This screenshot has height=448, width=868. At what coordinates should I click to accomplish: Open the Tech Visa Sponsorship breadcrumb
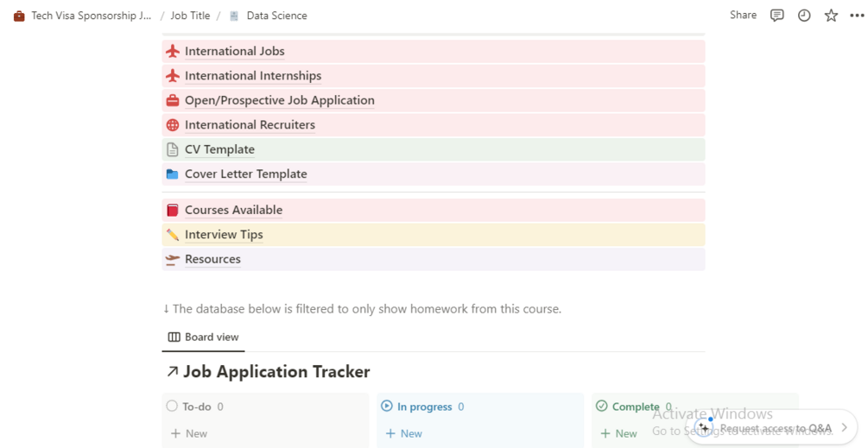tap(91, 16)
